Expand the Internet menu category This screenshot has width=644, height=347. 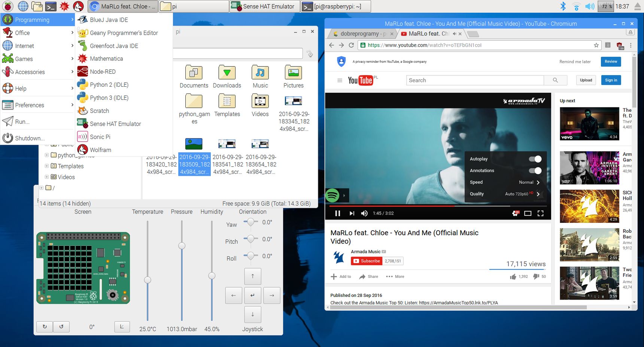click(38, 46)
